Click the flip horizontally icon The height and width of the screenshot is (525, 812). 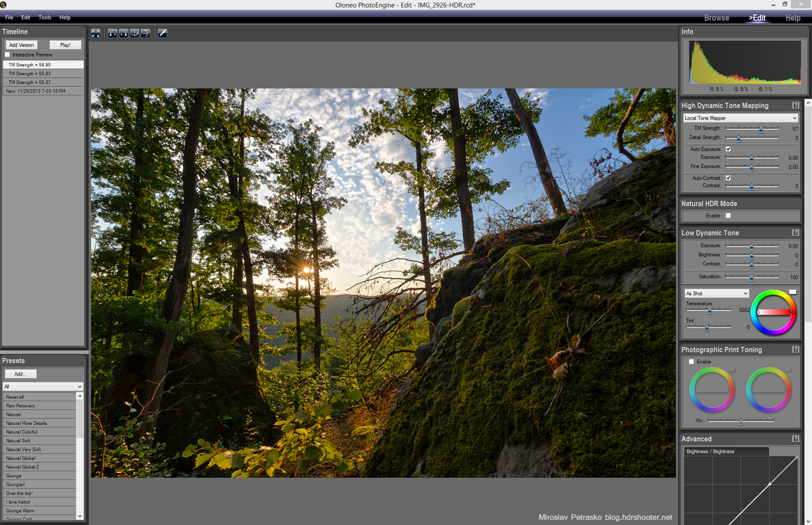tap(135, 33)
